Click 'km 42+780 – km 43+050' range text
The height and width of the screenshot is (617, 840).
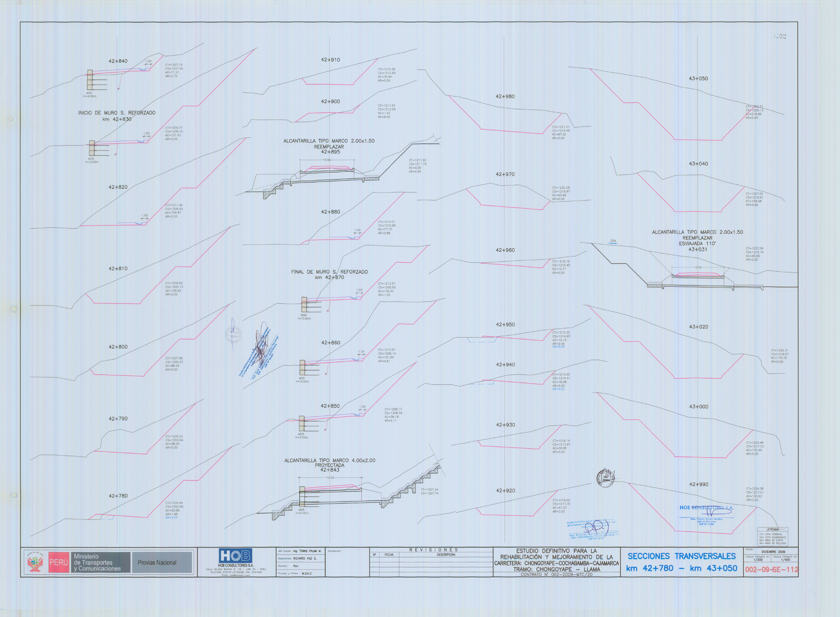[x=682, y=568]
